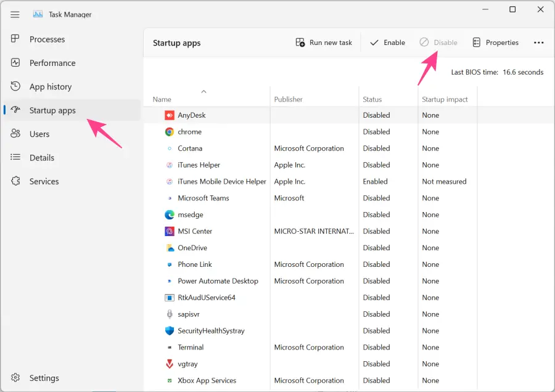This screenshot has width=555, height=392.
Task: Click the Phone Link icon
Action: click(x=170, y=264)
